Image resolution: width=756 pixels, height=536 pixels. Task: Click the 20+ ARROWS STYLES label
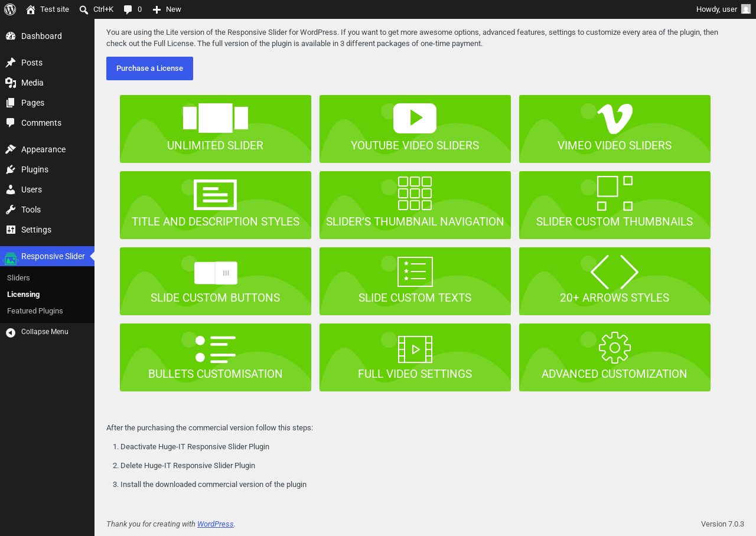click(x=615, y=298)
